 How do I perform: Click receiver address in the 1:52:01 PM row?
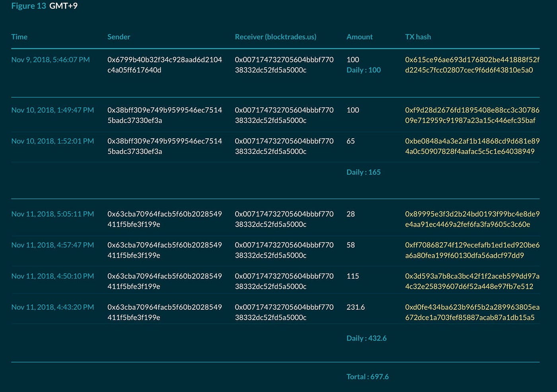click(x=284, y=146)
